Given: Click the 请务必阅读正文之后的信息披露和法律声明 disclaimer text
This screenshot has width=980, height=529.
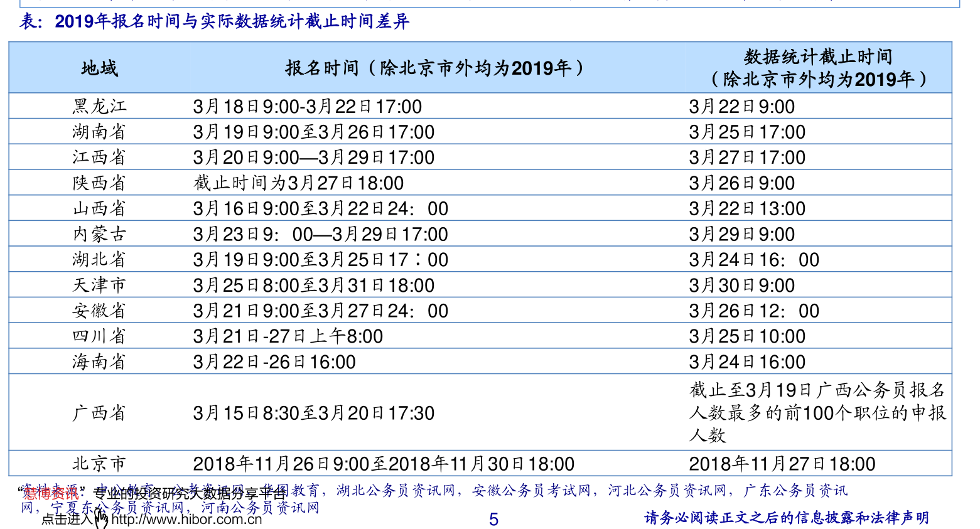Looking at the screenshot, I should pyautogui.click(x=786, y=518).
